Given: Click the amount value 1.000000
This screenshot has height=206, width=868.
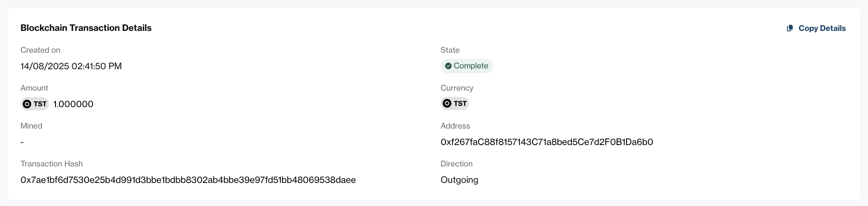Looking at the screenshot, I should click(73, 104).
